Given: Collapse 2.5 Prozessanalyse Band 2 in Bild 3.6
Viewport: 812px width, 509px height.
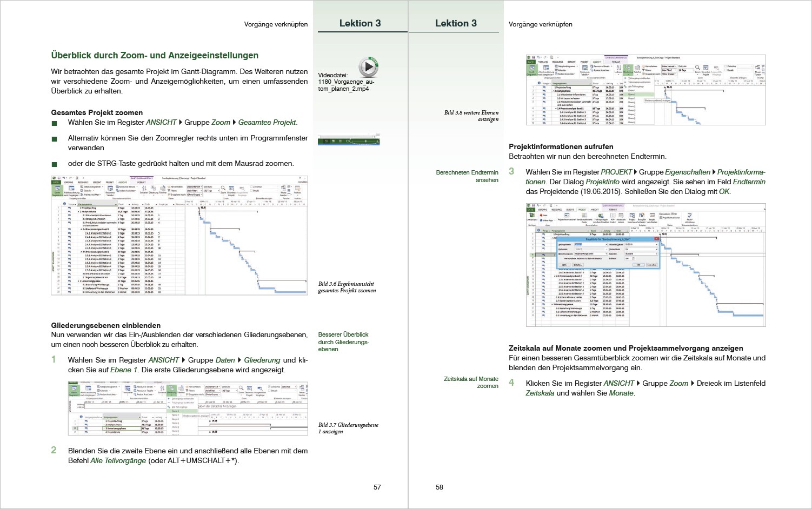Looking at the screenshot, I should tap(81, 252).
